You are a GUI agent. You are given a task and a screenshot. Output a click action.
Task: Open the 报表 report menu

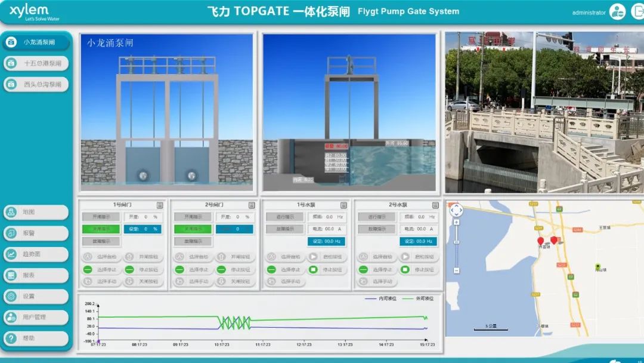(36, 275)
